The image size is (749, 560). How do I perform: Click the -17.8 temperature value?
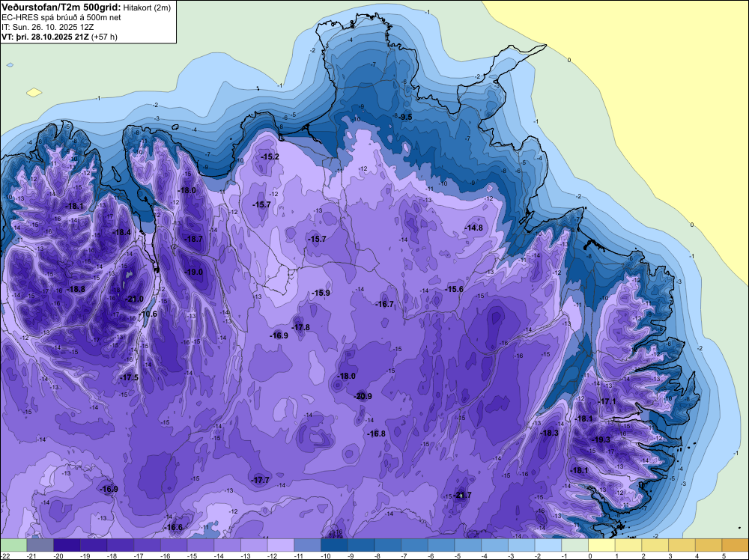(x=300, y=327)
